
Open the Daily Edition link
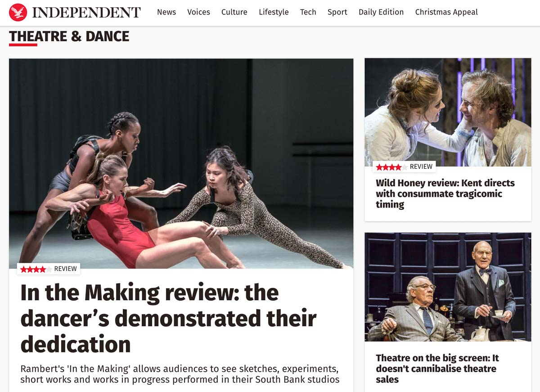click(x=381, y=12)
